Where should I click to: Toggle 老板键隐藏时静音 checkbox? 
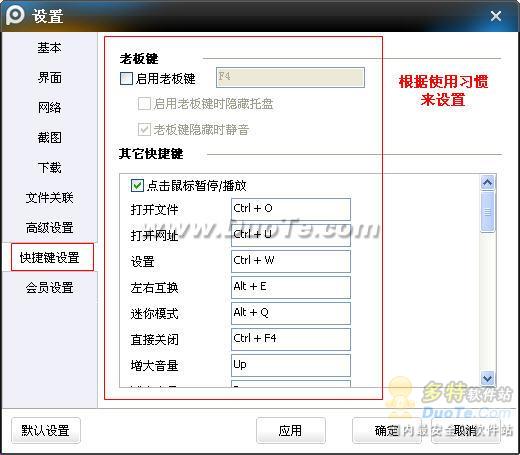(144, 129)
